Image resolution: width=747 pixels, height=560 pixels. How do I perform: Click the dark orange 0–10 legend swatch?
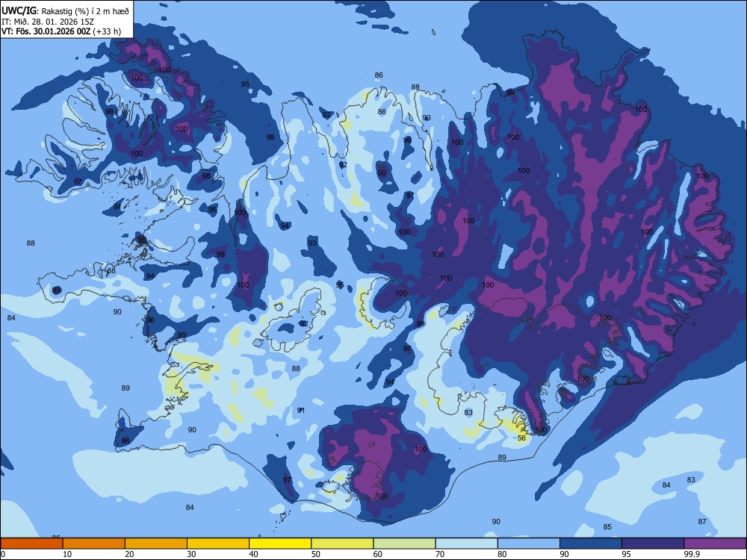[x=31, y=544]
